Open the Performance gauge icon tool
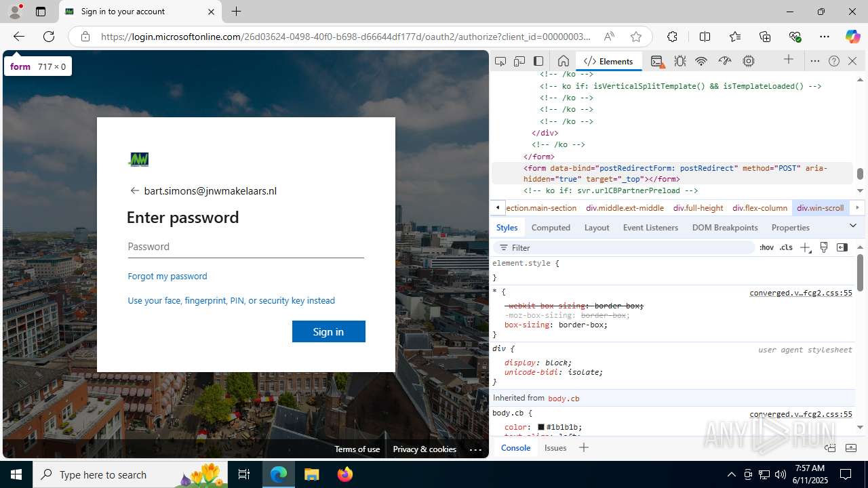Image resolution: width=868 pixels, height=488 pixels. (725, 61)
